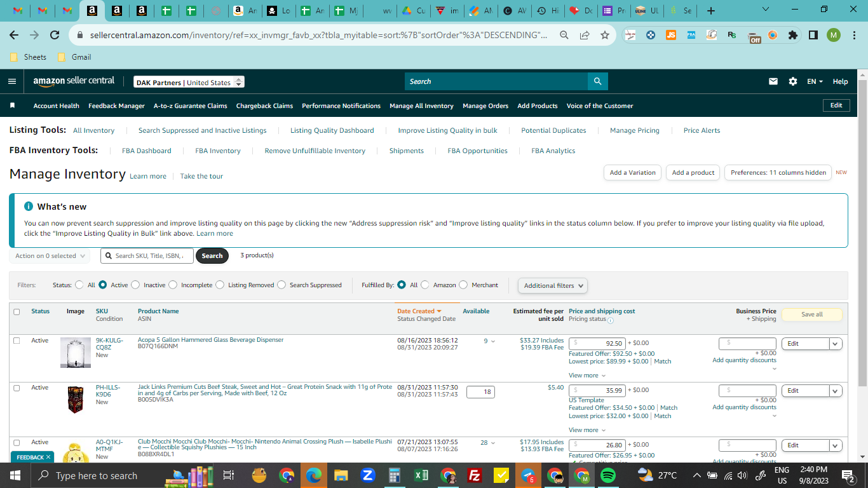
Task: Click the search magnifier button in header
Action: [x=597, y=81]
